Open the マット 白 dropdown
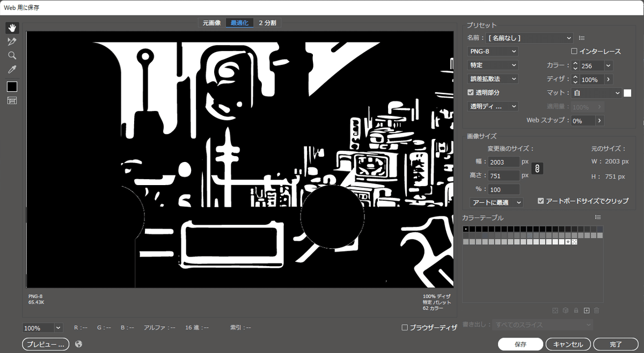 (x=596, y=93)
